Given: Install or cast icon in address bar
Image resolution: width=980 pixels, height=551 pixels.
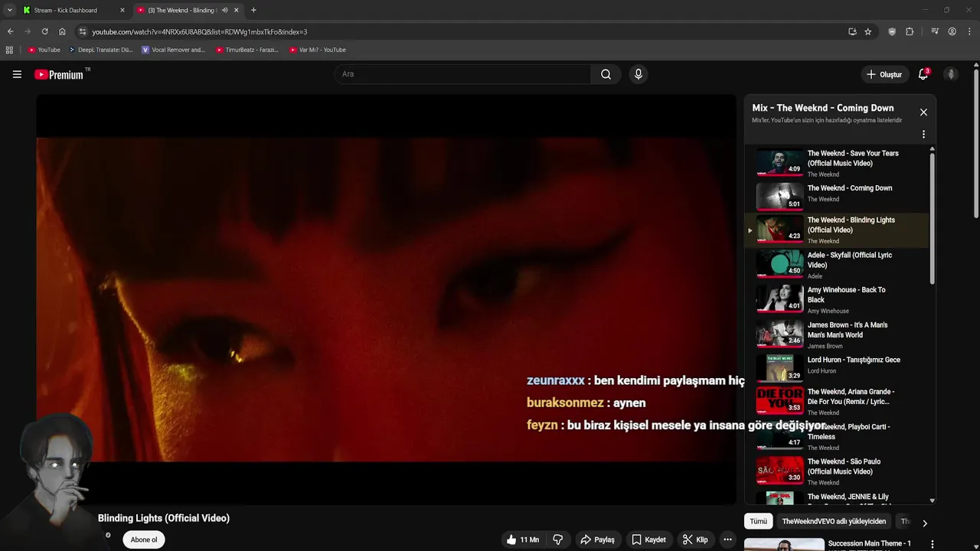Looking at the screenshot, I should coord(852,31).
